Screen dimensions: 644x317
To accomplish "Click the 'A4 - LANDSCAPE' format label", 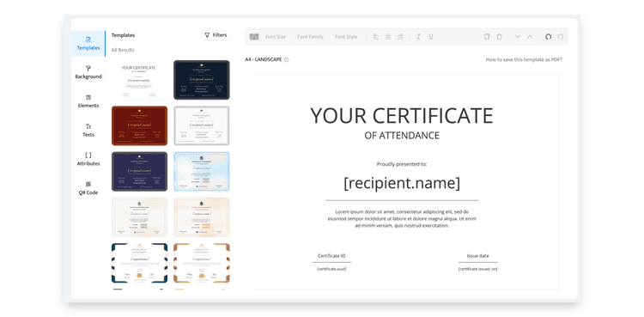I will pos(264,59).
